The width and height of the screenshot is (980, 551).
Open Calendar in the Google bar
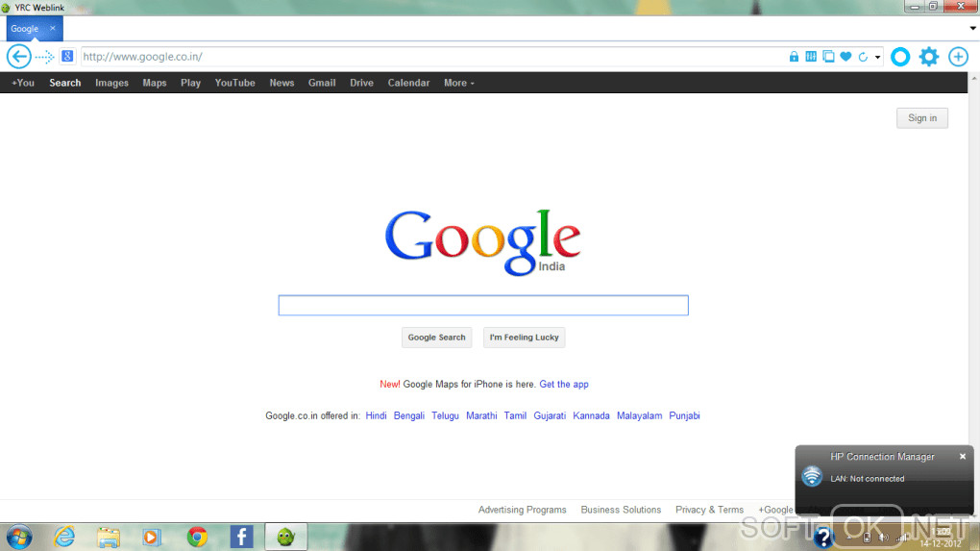tap(408, 83)
